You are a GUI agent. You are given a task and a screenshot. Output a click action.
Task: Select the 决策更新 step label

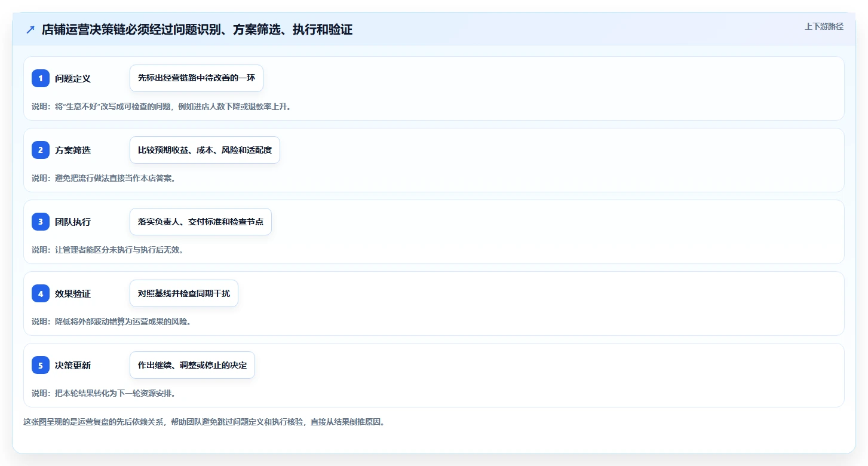(73, 365)
